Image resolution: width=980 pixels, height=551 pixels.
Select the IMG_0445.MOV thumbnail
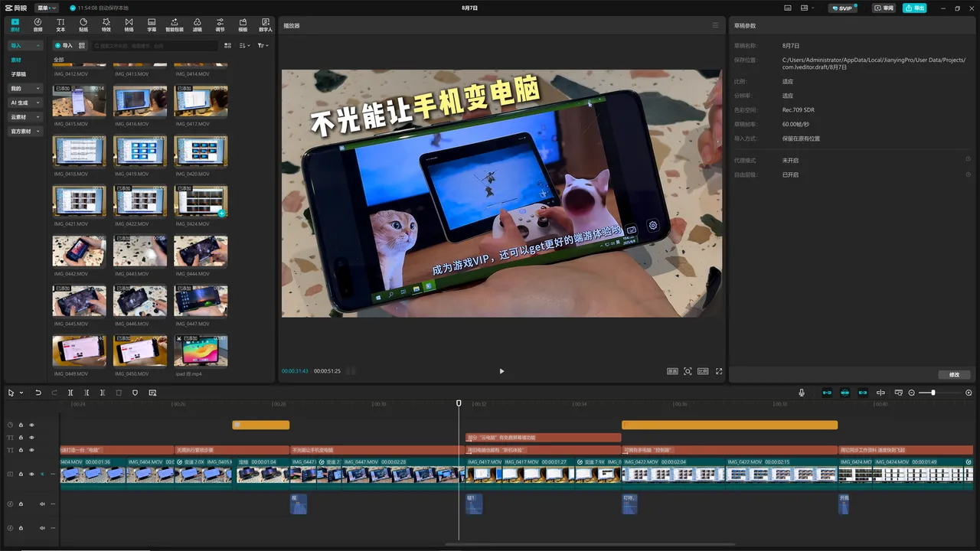pos(80,301)
